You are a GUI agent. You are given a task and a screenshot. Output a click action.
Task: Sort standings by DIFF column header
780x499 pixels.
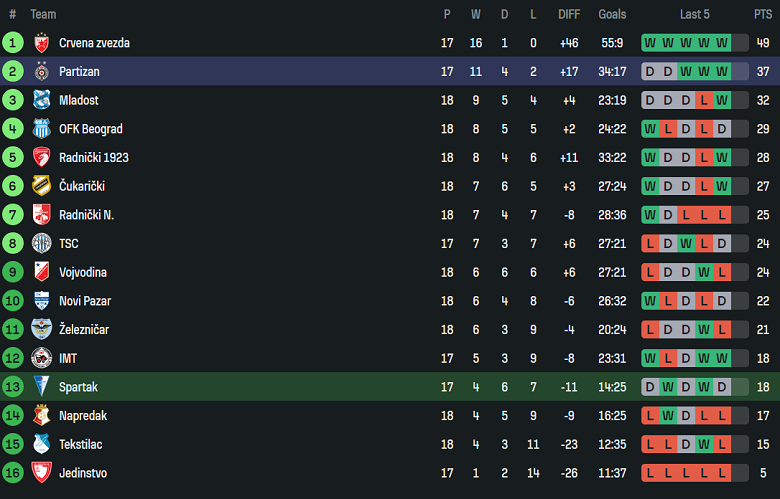pyautogui.click(x=569, y=14)
